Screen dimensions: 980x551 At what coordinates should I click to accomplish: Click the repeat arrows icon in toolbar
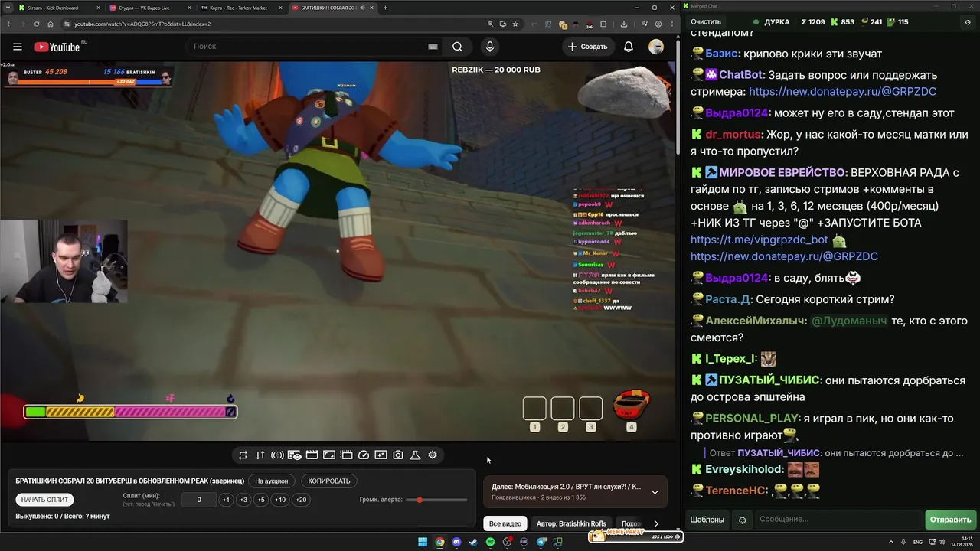click(243, 455)
